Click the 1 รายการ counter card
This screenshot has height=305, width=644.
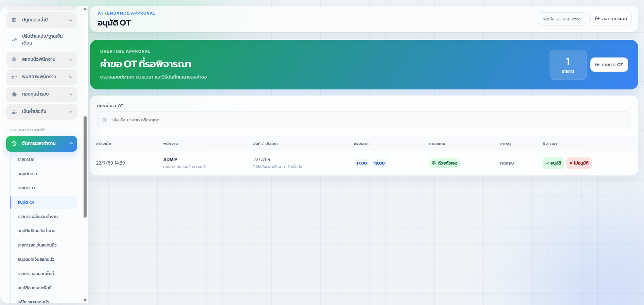[568, 65]
